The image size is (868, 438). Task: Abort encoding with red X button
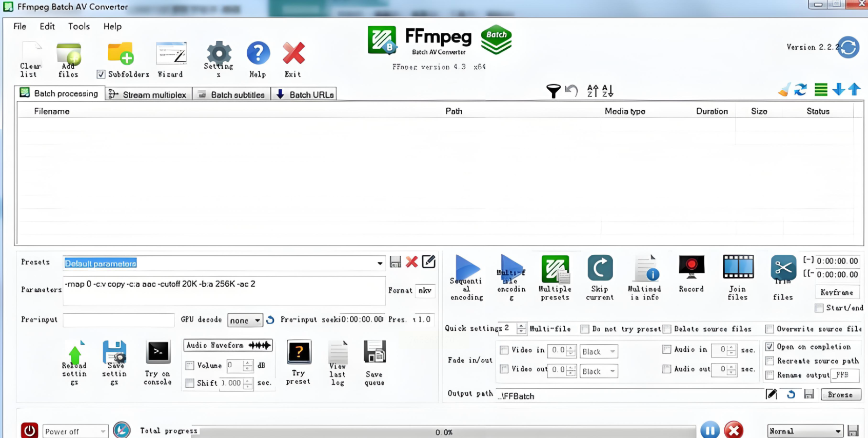(734, 430)
